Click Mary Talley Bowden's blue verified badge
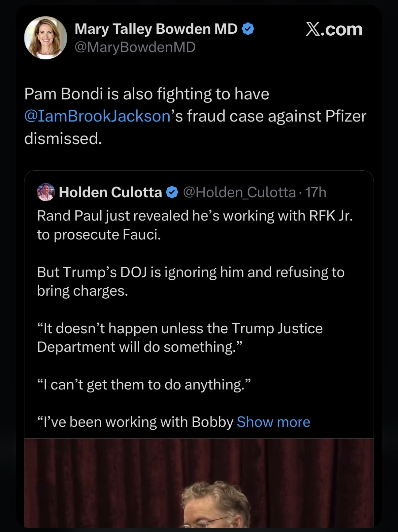The width and height of the screenshot is (398, 532). [248, 29]
